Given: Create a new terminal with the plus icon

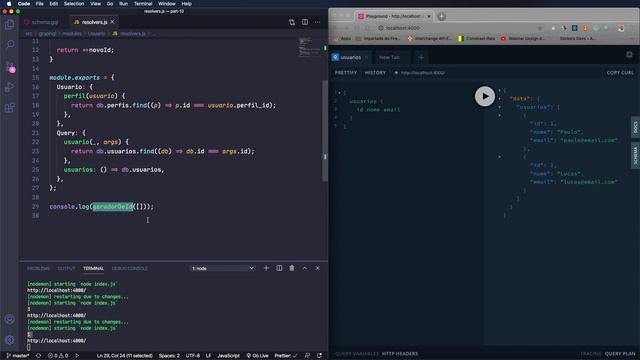Looking at the screenshot, I should pyautogui.click(x=266, y=268).
